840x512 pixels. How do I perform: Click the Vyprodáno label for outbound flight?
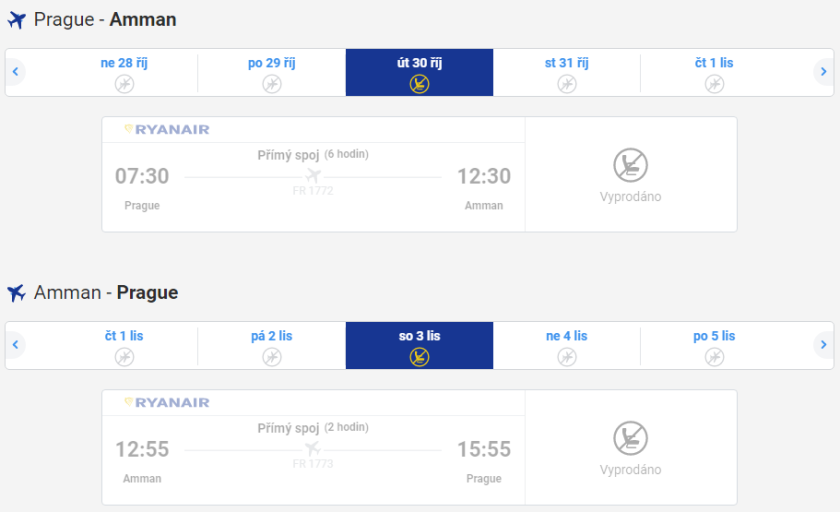[x=630, y=197]
